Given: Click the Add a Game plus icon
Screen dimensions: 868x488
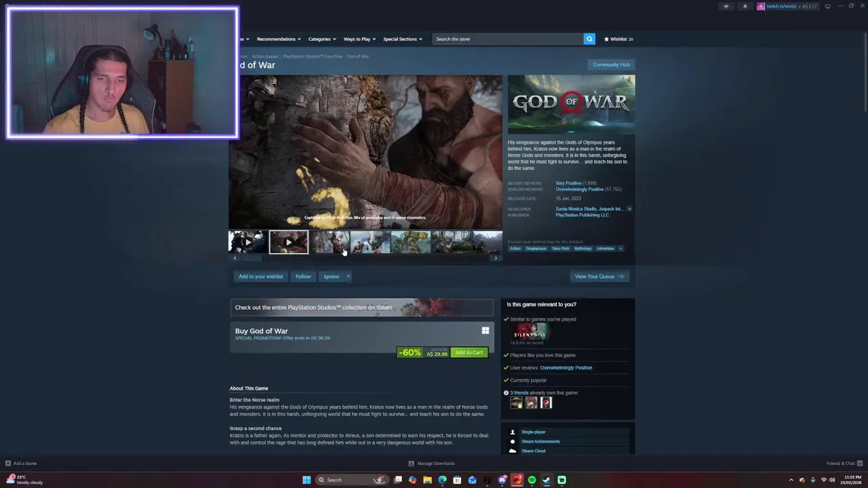Looking at the screenshot, I should [x=8, y=464].
